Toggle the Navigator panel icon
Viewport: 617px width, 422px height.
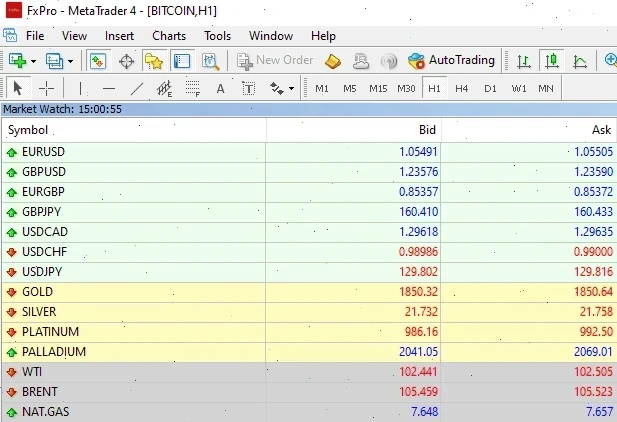click(154, 61)
